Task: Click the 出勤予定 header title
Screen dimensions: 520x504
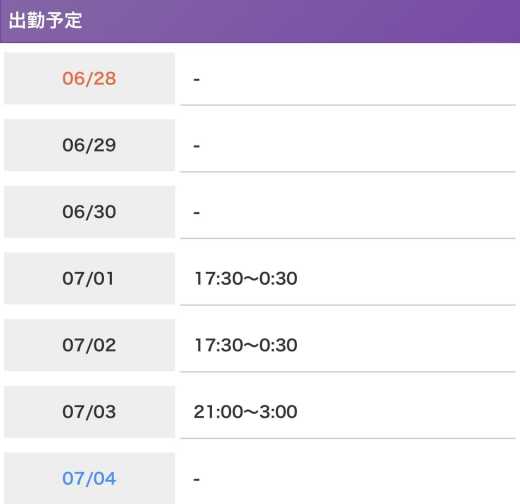Action: (x=45, y=20)
